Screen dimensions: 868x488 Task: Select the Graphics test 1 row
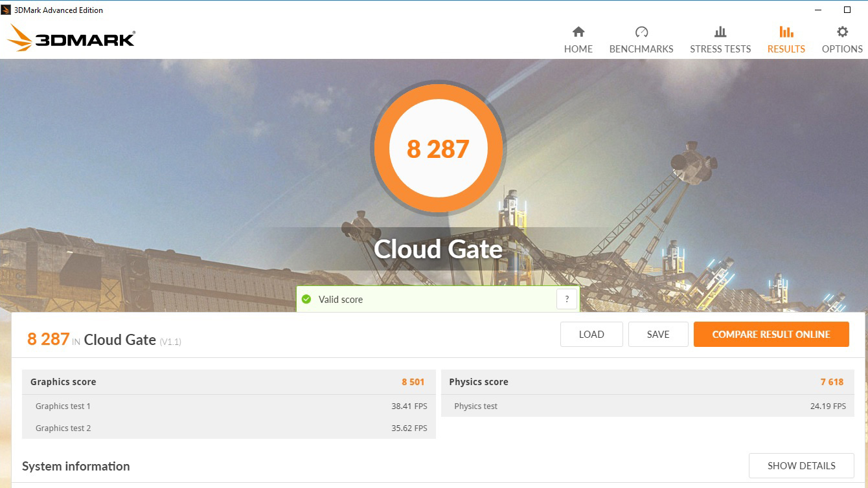tap(229, 406)
